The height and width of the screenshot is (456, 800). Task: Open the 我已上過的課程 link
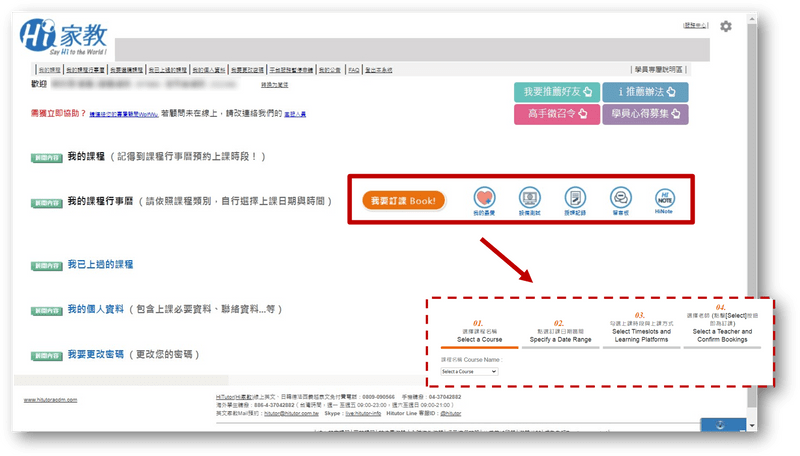tap(100, 264)
